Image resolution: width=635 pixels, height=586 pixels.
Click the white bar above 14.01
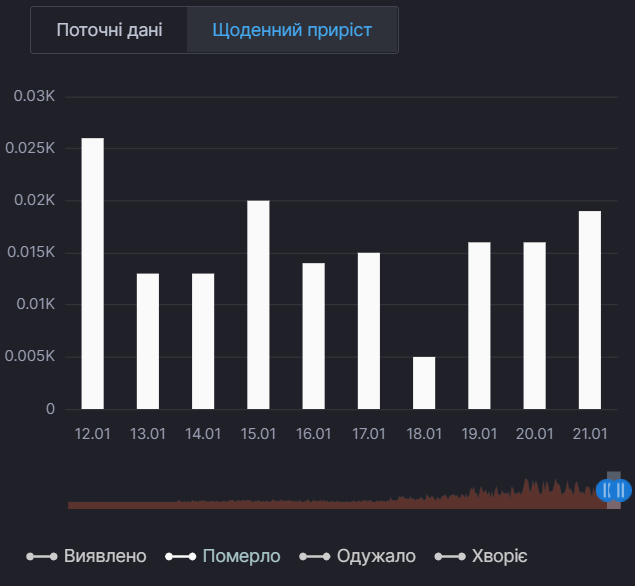click(x=203, y=341)
